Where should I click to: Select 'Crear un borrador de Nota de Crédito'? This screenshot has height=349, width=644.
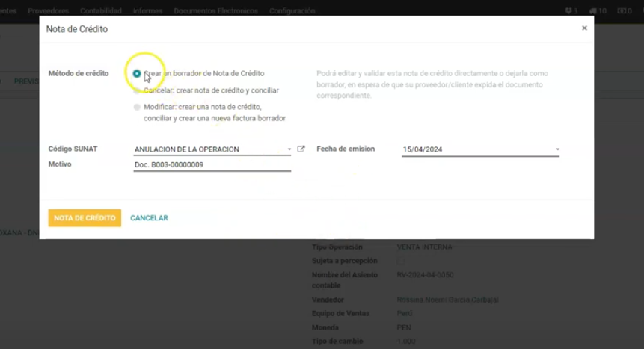click(x=137, y=73)
